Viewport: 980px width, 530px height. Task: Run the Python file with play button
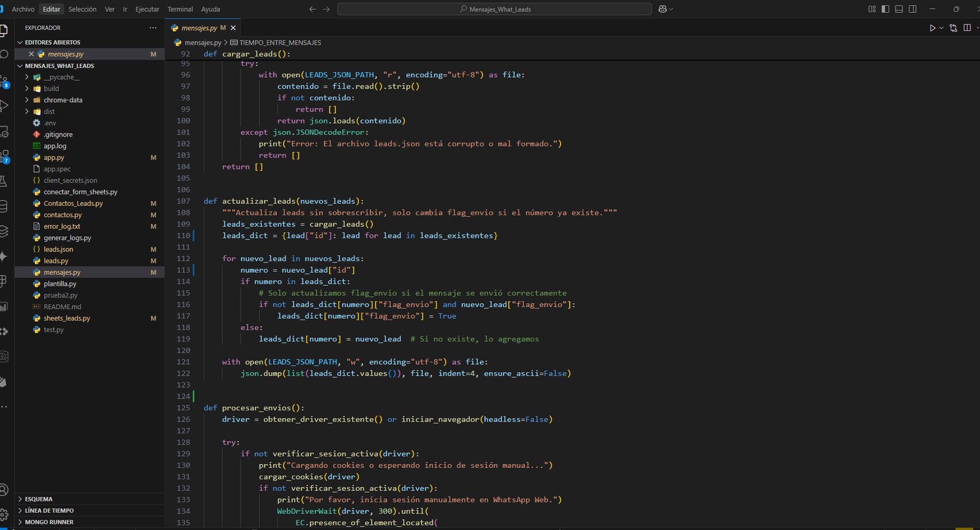click(932, 28)
